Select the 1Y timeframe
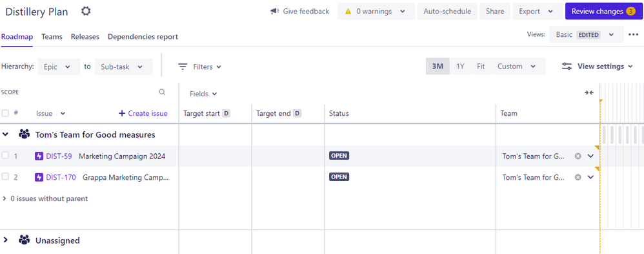 pos(460,67)
